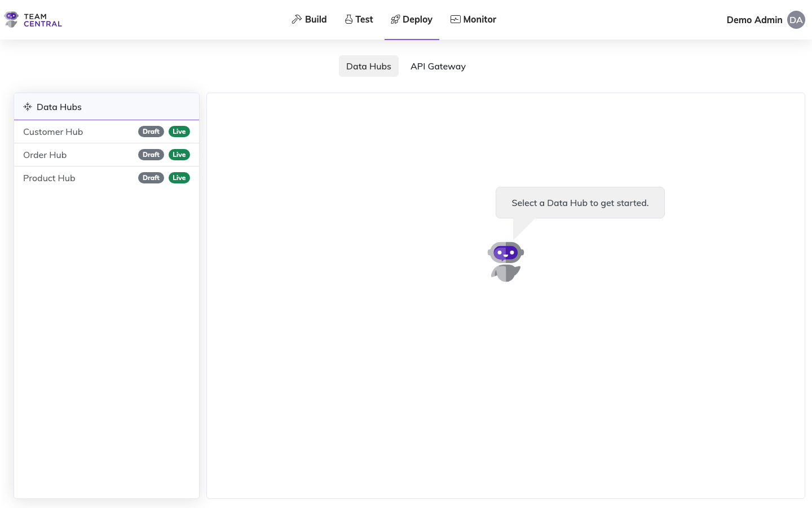Click the robot mascot illustration

pos(505,261)
